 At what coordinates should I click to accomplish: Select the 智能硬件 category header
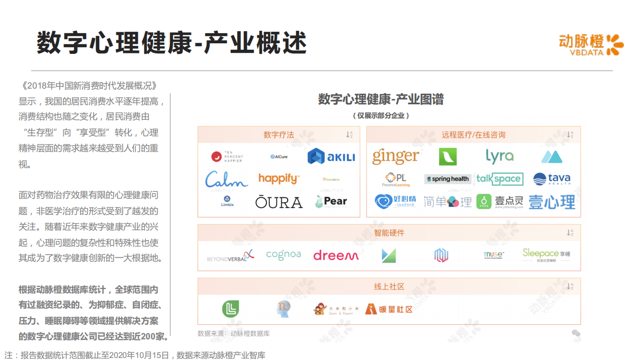[x=389, y=233]
